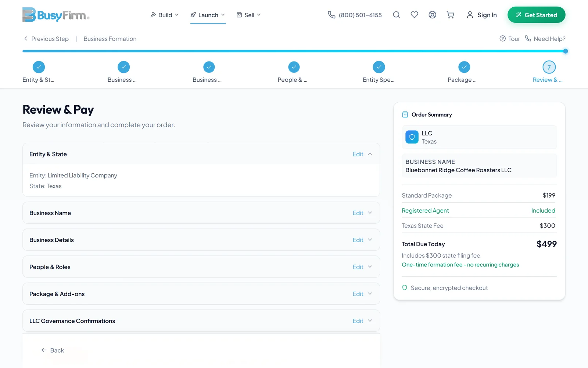Click the Get Started button
The height and width of the screenshot is (368, 588).
pos(536,15)
